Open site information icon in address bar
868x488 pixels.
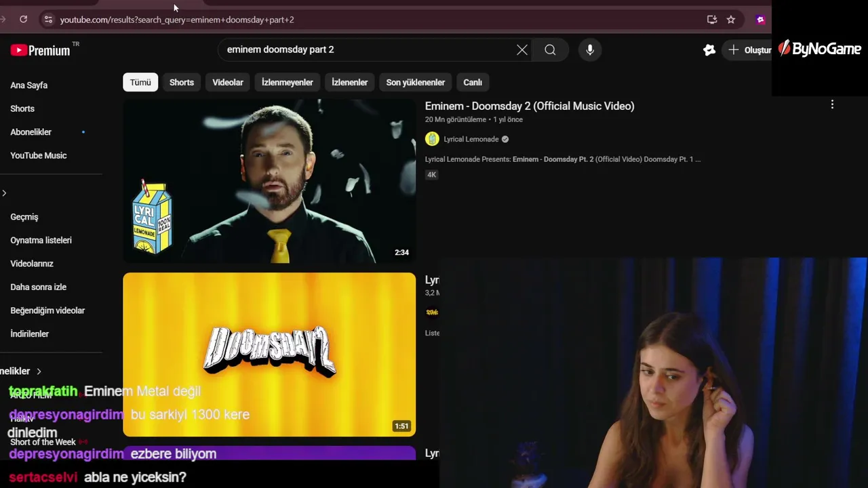pyautogui.click(x=47, y=20)
